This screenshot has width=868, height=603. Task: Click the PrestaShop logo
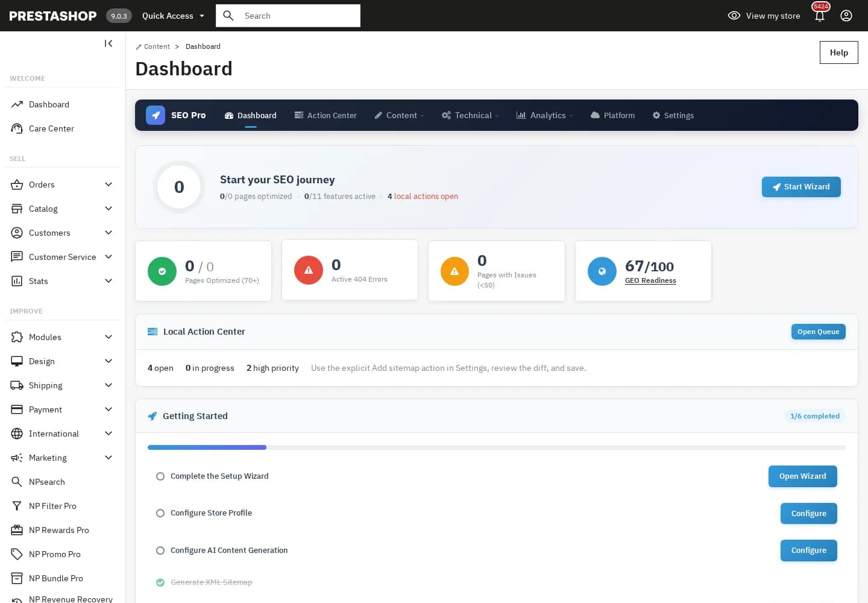(x=53, y=16)
